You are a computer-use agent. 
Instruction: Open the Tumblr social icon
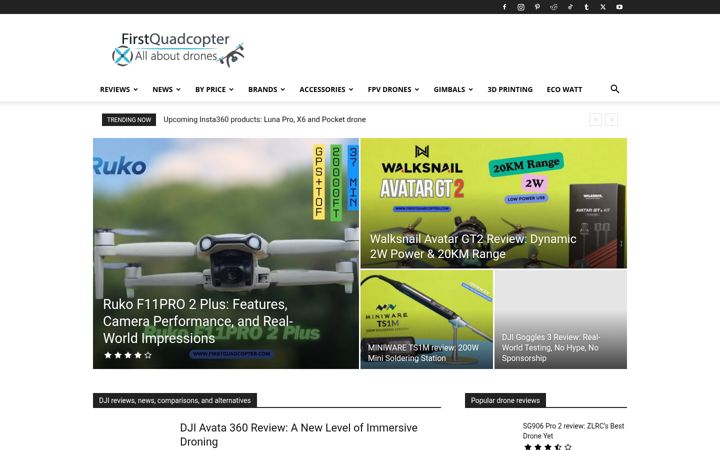(586, 7)
